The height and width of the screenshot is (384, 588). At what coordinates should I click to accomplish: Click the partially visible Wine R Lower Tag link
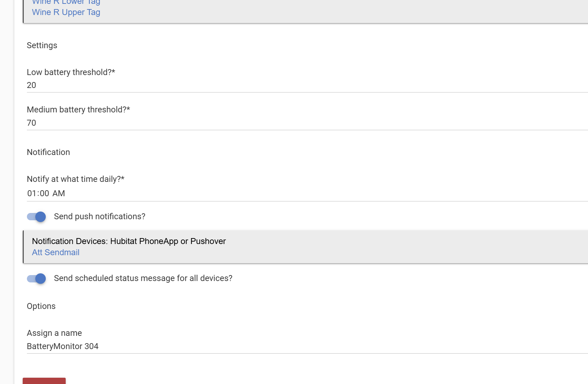coord(66,2)
